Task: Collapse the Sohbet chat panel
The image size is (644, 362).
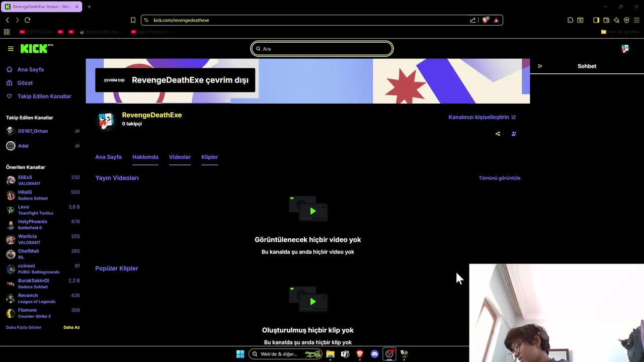Action: (x=540, y=66)
